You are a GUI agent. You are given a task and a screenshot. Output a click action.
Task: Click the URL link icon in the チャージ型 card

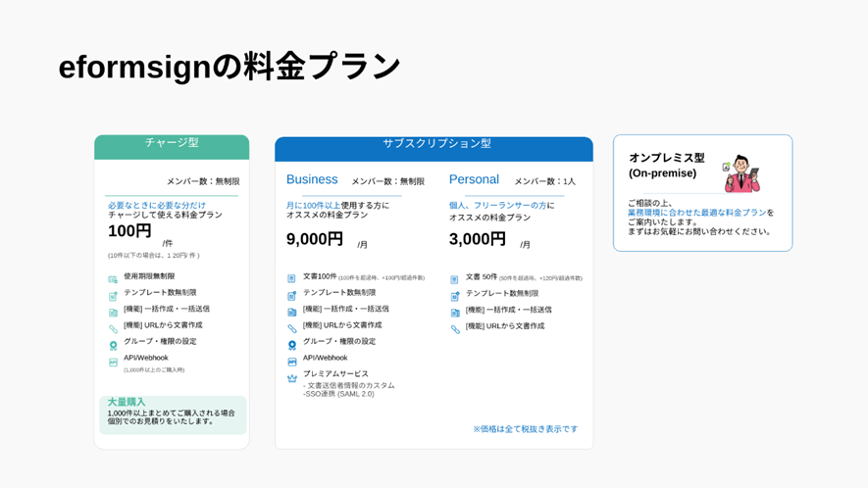point(113,329)
